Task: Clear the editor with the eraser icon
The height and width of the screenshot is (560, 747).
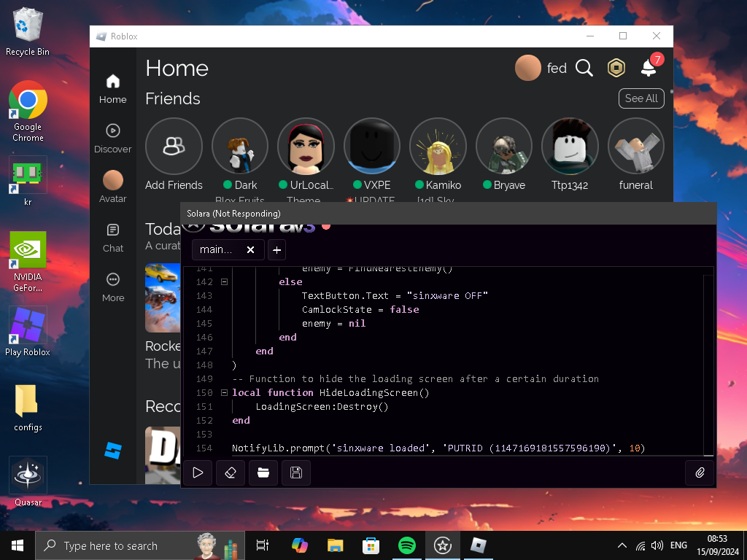Action: 231,472
